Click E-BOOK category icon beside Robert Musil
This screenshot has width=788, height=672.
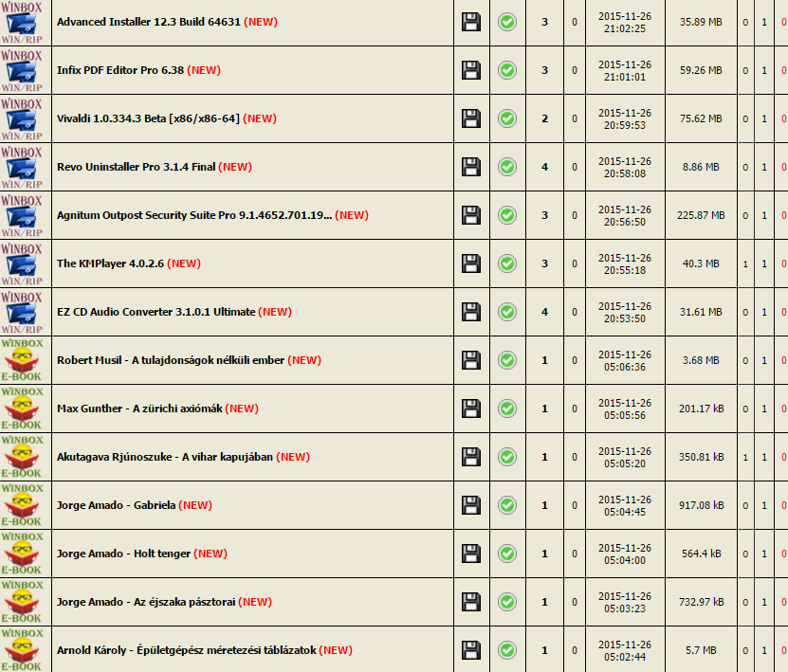pos(22,360)
